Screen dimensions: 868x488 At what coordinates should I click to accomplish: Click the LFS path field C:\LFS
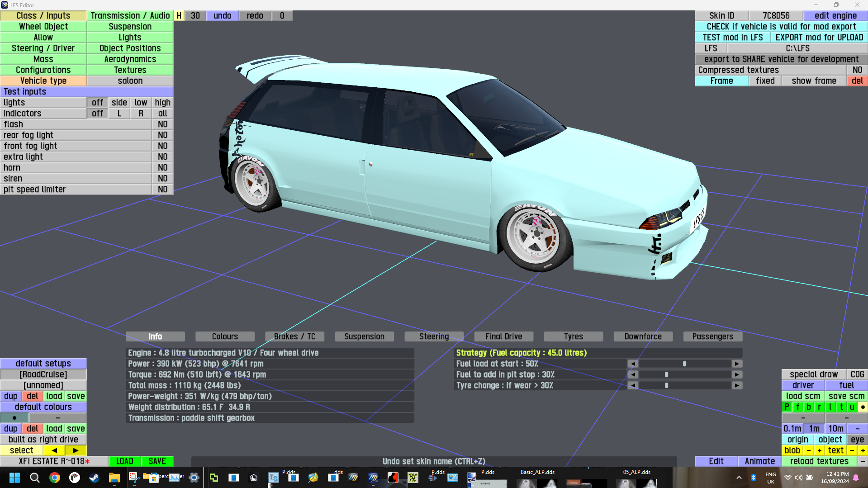coord(798,48)
